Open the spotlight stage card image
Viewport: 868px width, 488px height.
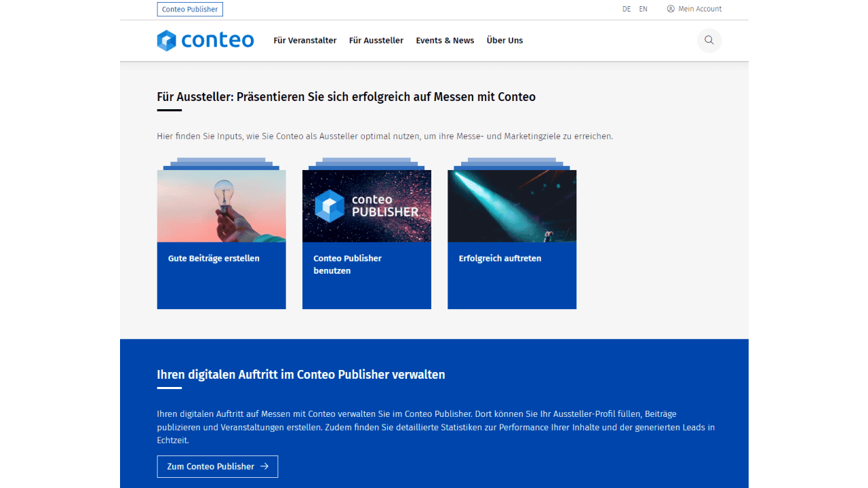(512, 206)
